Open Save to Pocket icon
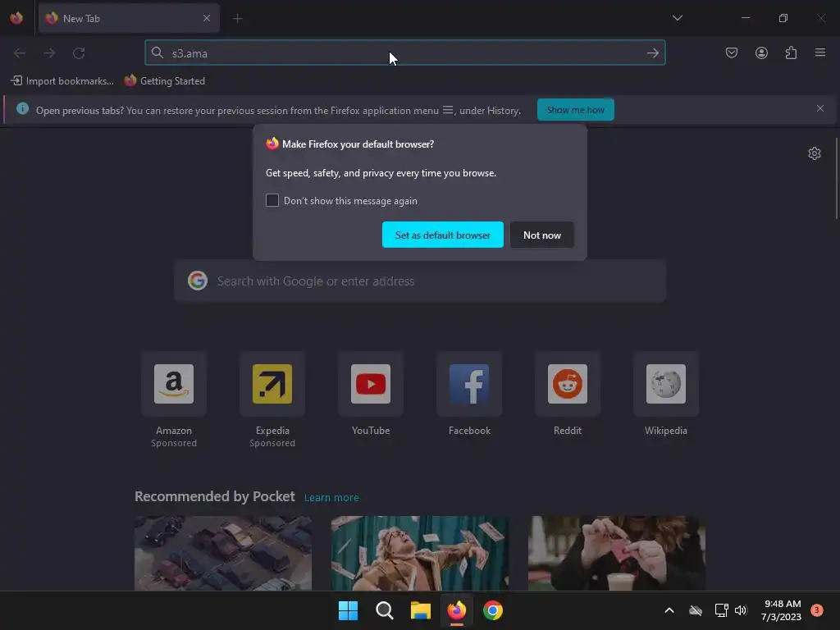 tap(731, 52)
